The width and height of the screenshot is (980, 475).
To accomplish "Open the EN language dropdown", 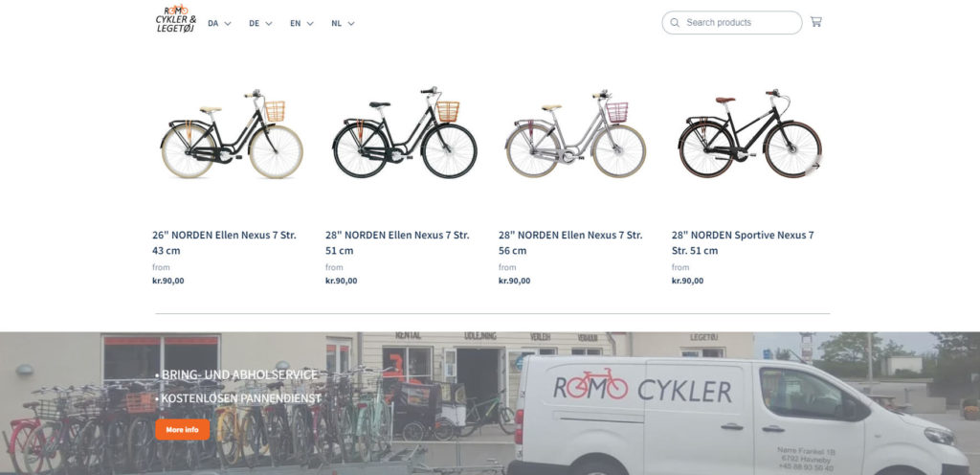I will click(x=301, y=23).
